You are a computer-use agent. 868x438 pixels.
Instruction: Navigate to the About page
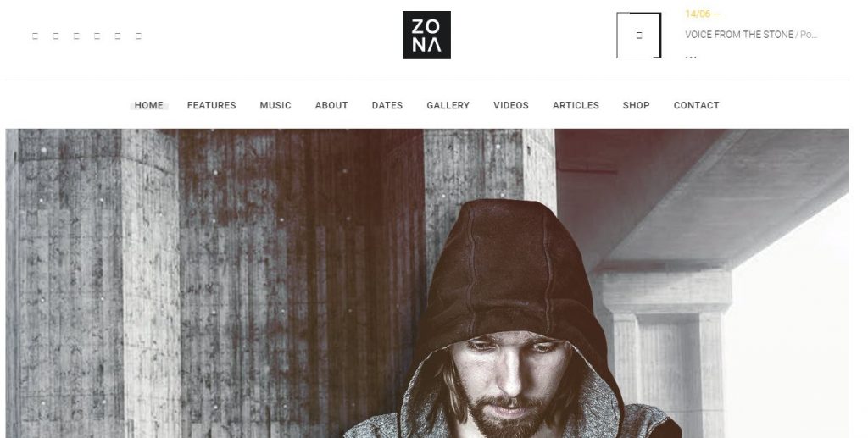coord(331,105)
